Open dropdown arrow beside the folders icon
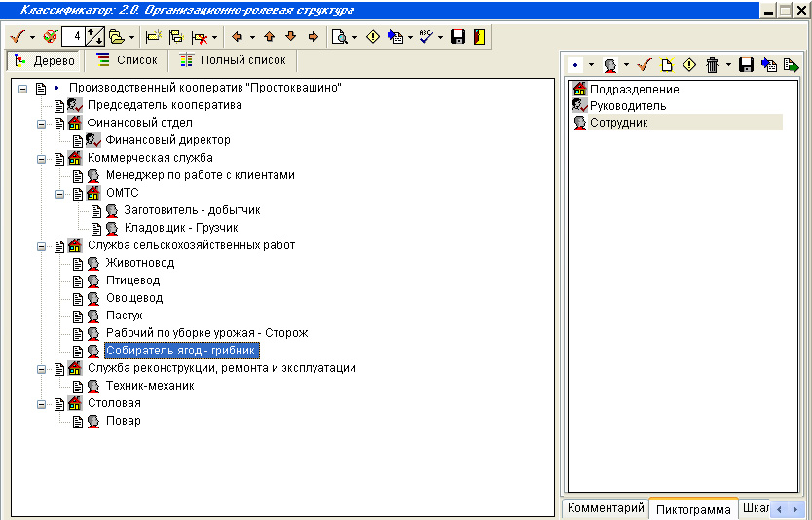Image resolution: width=812 pixels, height=520 pixels. click(x=131, y=37)
